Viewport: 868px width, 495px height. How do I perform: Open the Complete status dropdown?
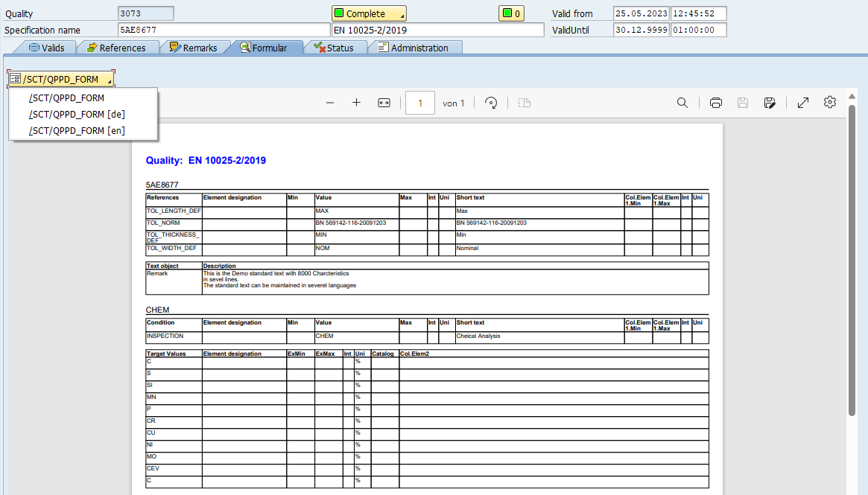click(x=369, y=13)
